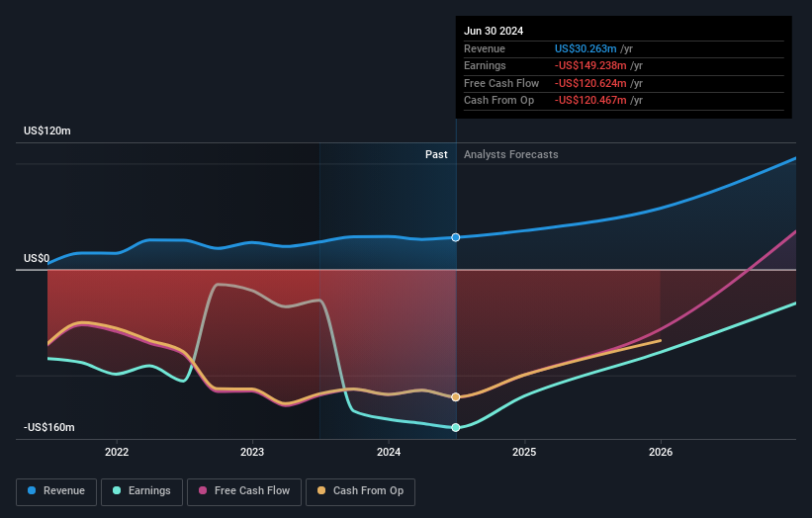
Task: Click the 2022 x-axis label
Action: click(x=117, y=453)
